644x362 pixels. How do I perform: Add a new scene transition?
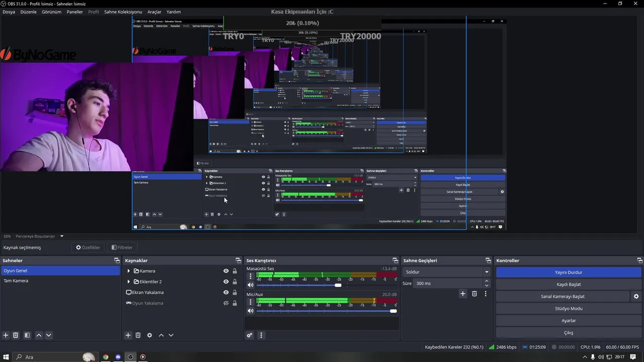(x=463, y=294)
